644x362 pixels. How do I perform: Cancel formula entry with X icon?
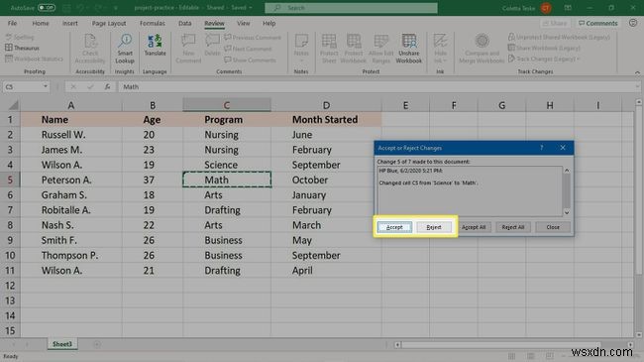73,87
